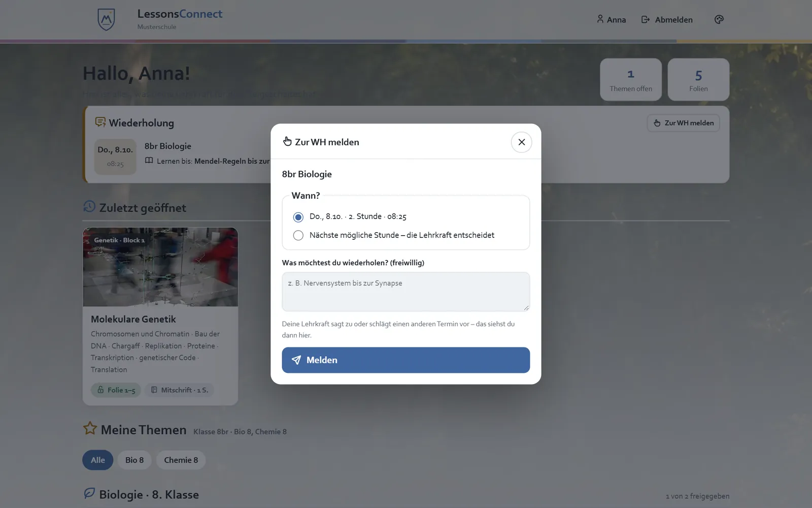Viewport: 812px width, 508px height.
Task: Open the Molekulare Genetik card title
Action: point(133,319)
